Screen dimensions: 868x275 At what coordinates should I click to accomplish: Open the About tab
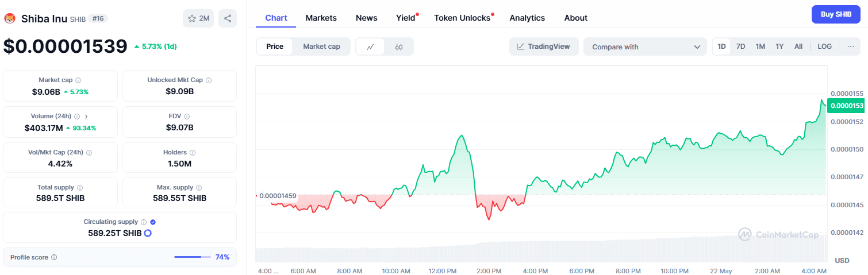[575, 18]
